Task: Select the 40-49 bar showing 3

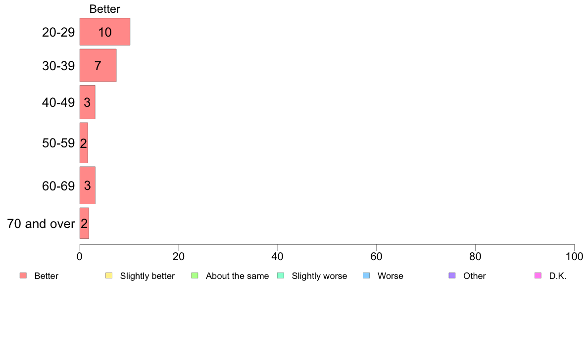Action: coord(88,102)
